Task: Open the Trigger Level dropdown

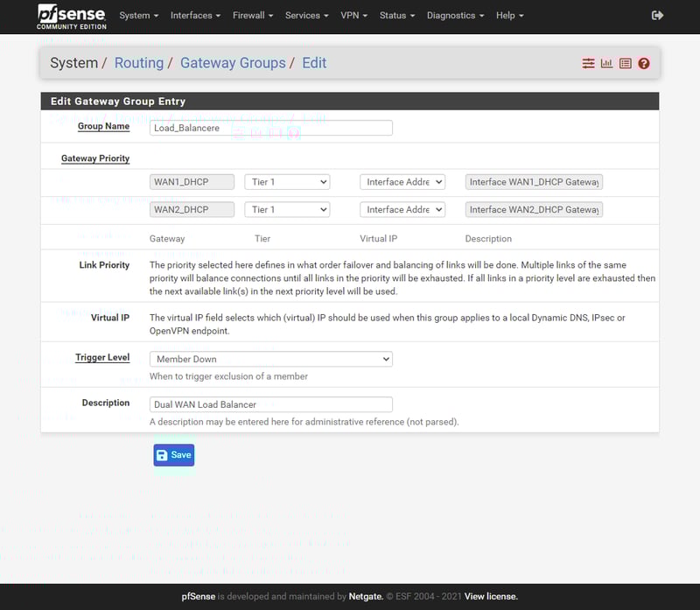Action: (x=271, y=359)
